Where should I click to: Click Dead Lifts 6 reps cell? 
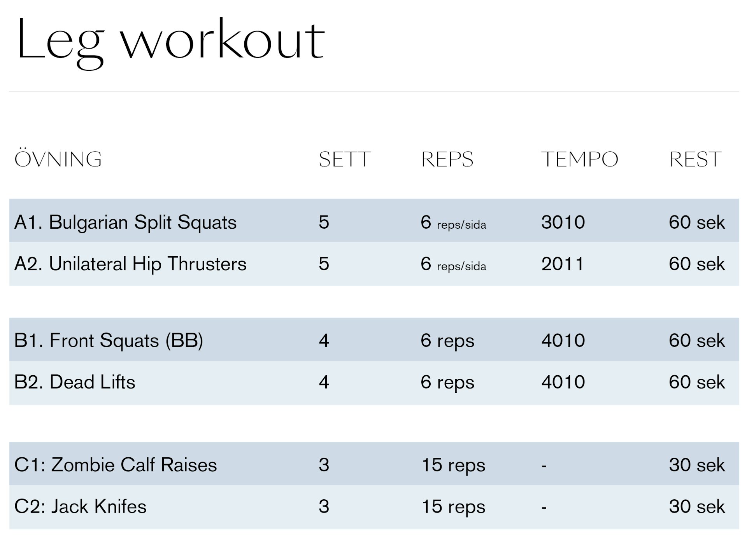[447, 382]
